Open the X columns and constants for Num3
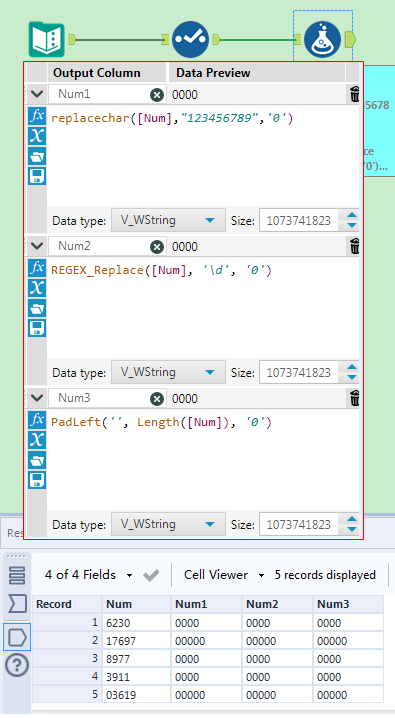 [37, 440]
